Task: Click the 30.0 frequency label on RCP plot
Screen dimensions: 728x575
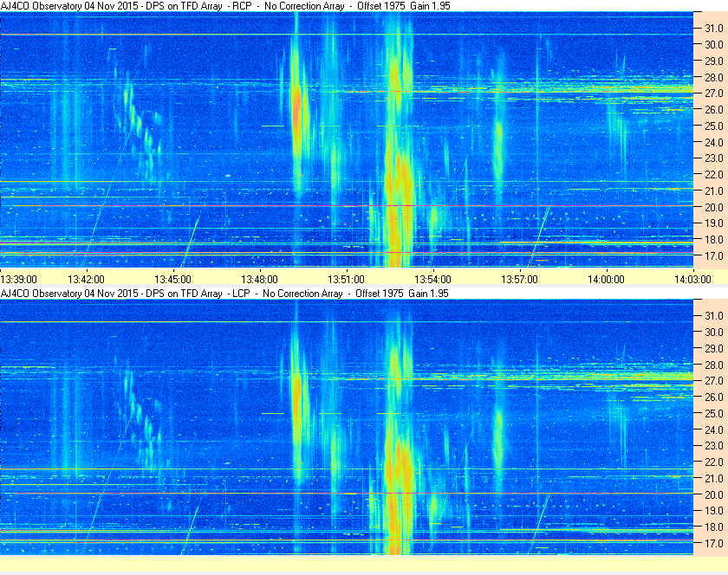Action: [714, 44]
